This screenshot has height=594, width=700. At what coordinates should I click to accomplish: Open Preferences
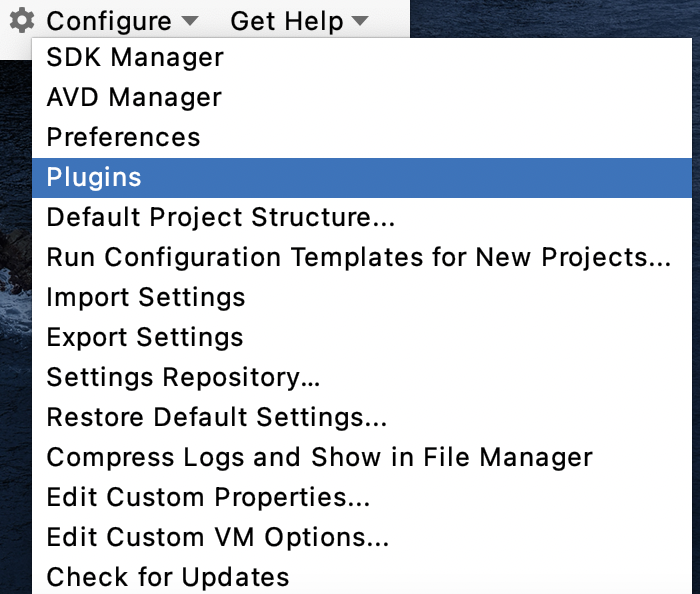362,137
